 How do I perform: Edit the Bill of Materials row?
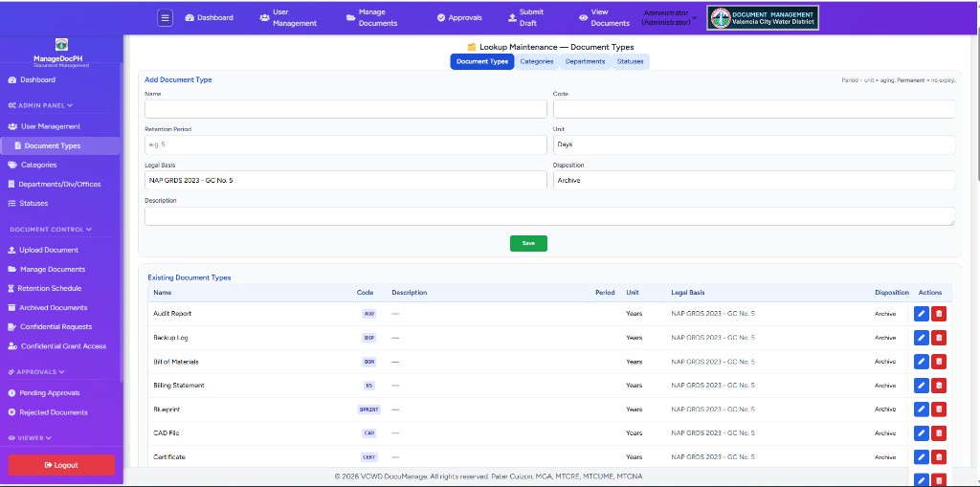(x=922, y=362)
